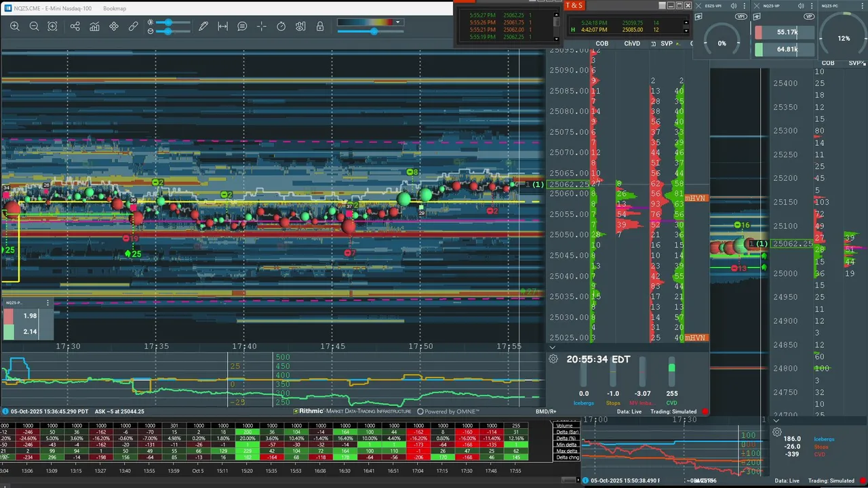Click the diamond-grid add-ons icon
Image resolution: width=868 pixels, height=488 pixels.
tap(114, 26)
